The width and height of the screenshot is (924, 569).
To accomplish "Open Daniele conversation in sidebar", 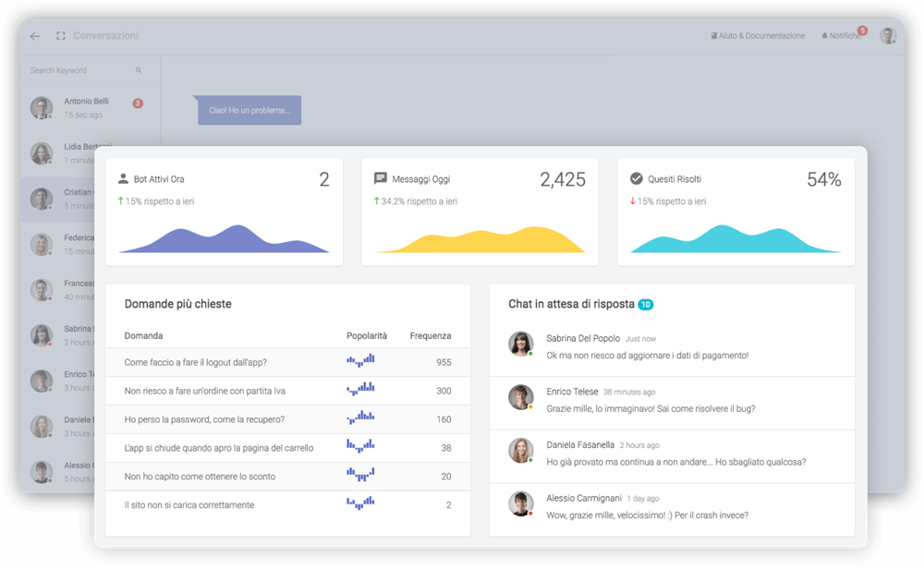I will [x=58, y=427].
